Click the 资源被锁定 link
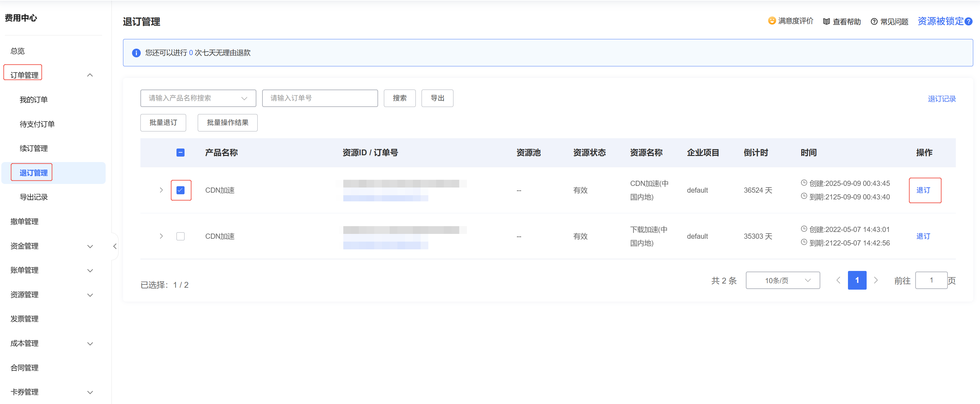980x404 pixels. pos(940,21)
